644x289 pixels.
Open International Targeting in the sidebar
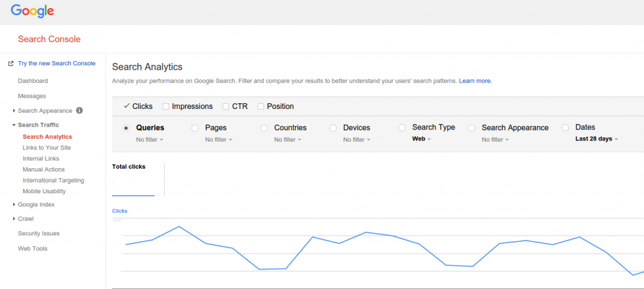pyautogui.click(x=53, y=180)
